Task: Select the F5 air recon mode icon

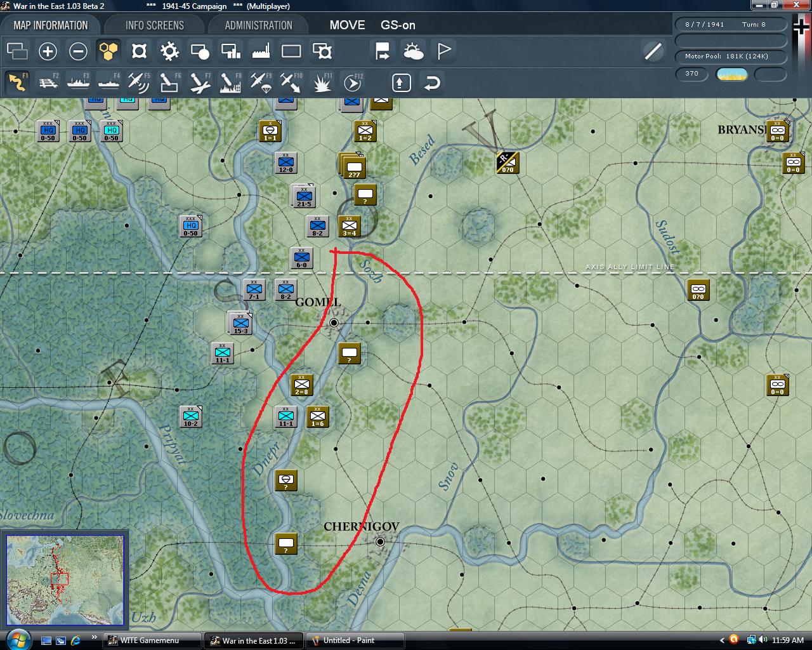Action: point(139,83)
